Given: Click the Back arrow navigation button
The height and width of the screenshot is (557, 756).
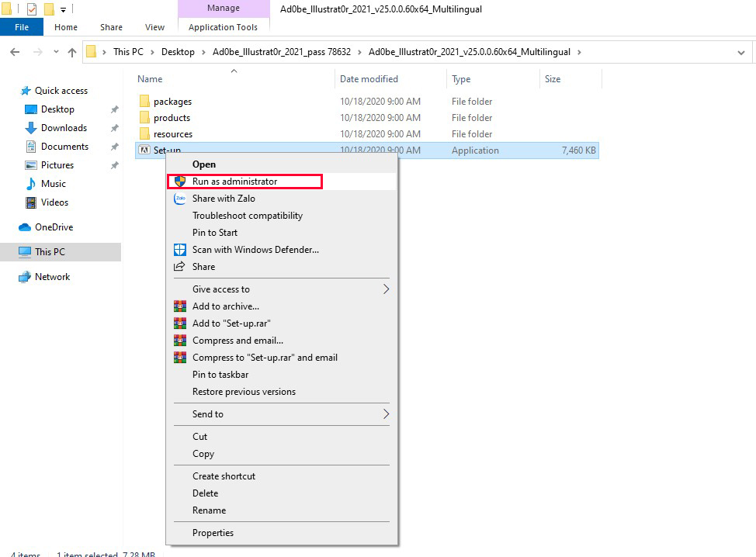Looking at the screenshot, I should tap(15, 52).
